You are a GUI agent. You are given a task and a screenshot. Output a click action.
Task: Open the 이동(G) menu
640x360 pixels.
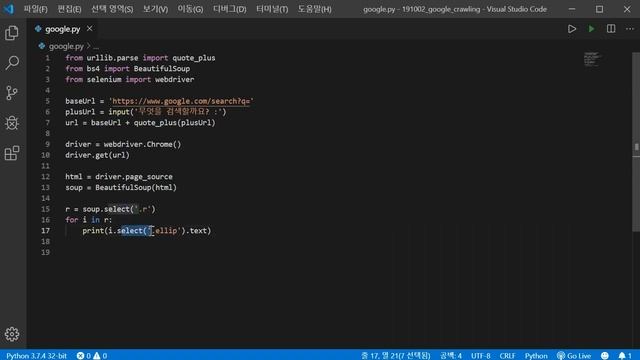click(190, 9)
